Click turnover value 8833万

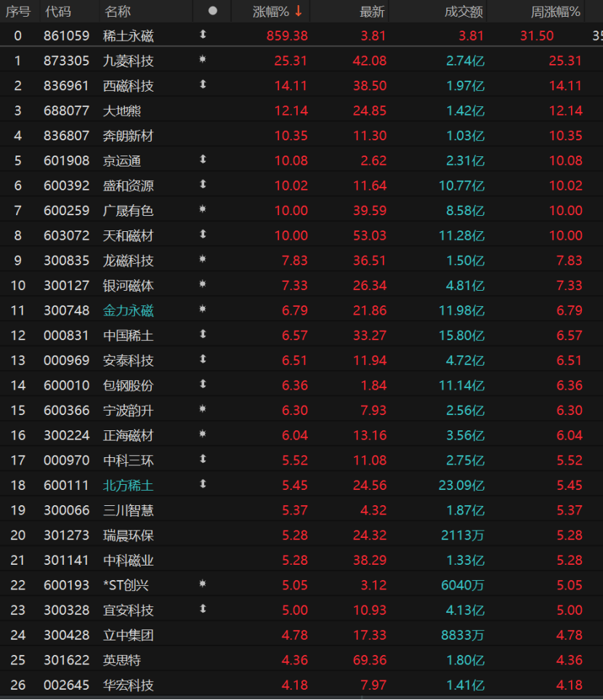coord(462,636)
